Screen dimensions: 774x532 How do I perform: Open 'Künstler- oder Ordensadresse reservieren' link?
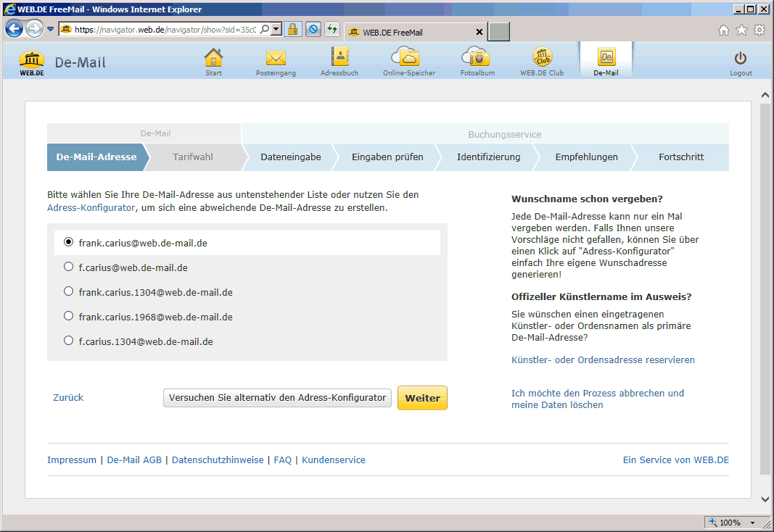click(x=603, y=360)
